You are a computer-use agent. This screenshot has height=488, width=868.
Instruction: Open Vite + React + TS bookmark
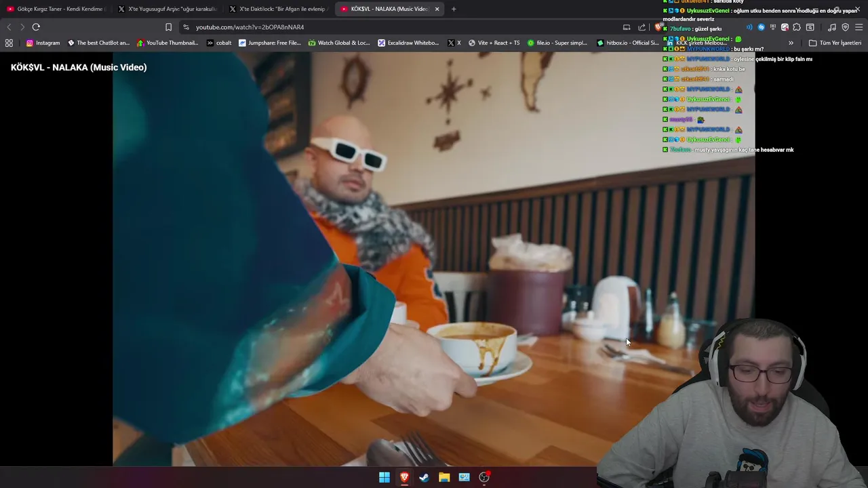[494, 43]
